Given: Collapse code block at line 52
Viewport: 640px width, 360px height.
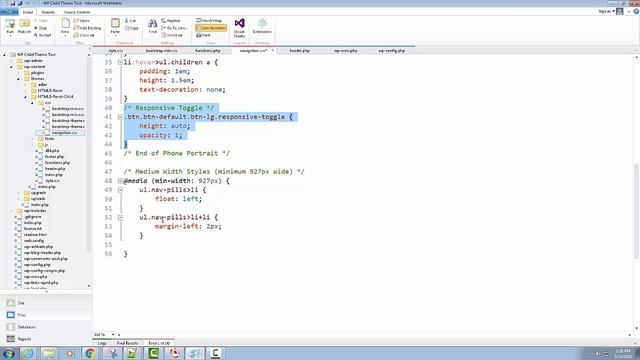Looking at the screenshot, I should tap(120, 217).
